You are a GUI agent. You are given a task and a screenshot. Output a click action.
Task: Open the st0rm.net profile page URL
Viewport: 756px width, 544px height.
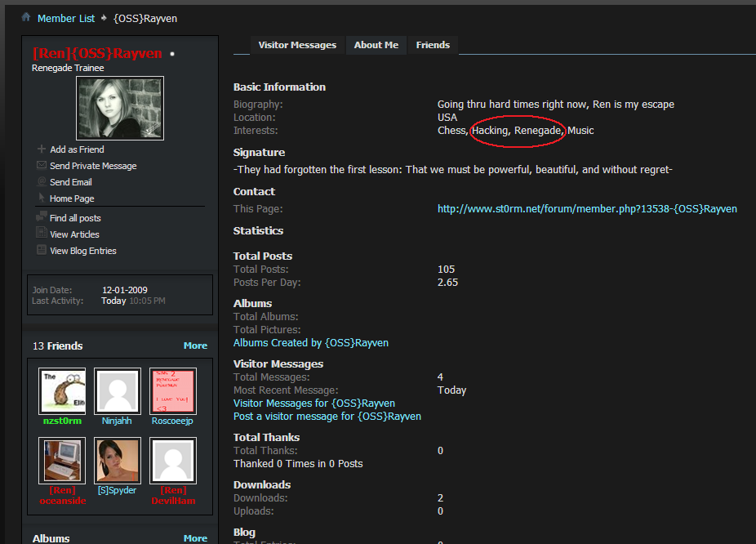coord(587,209)
